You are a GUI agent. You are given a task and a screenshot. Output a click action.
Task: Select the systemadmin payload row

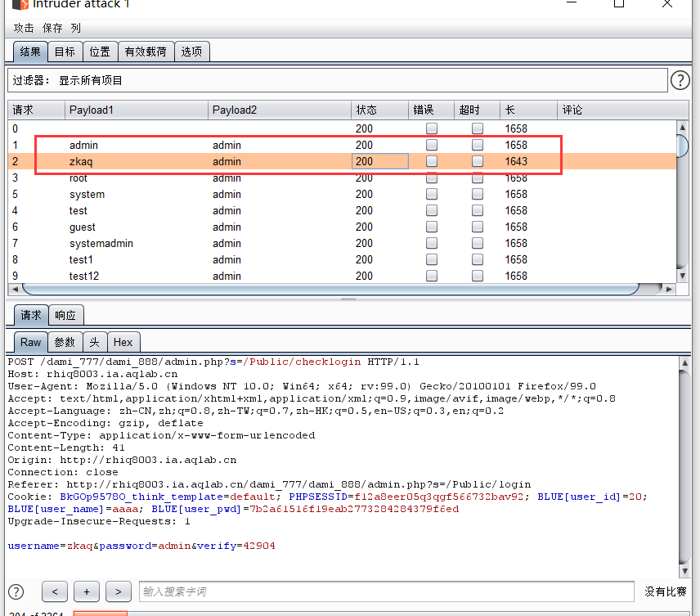click(x=342, y=243)
